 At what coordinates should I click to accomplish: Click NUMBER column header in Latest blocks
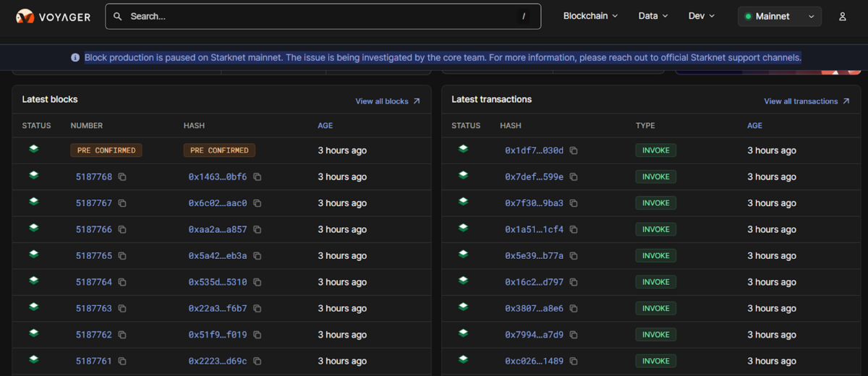tap(87, 126)
